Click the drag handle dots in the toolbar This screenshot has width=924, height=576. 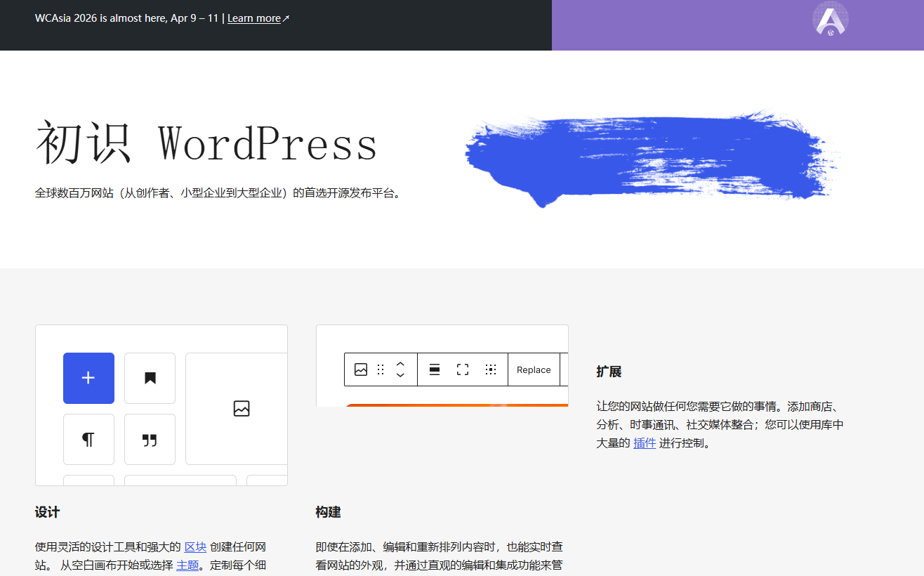point(380,369)
